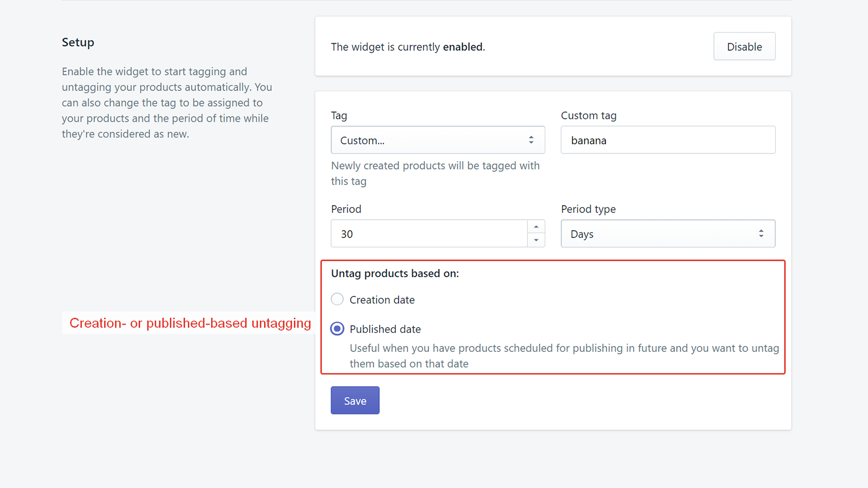The height and width of the screenshot is (488, 868).
Task: Focus the banana Custom tag input field
Action: 667,140
